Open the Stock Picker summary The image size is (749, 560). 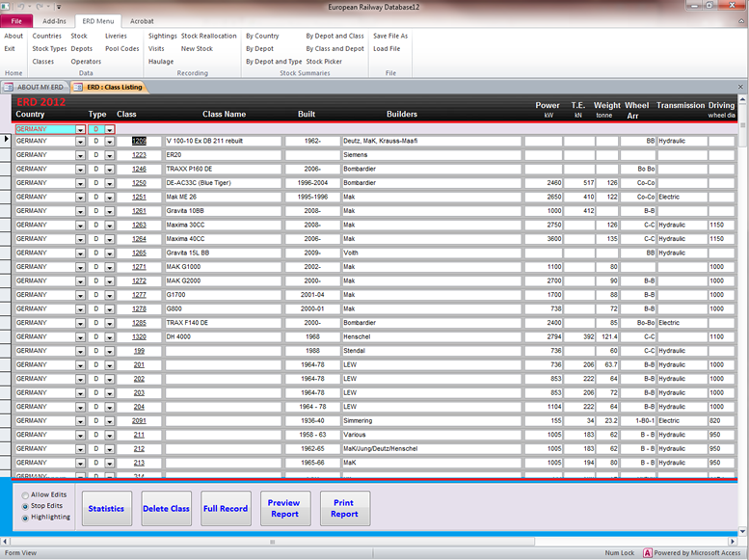(324, 62)
